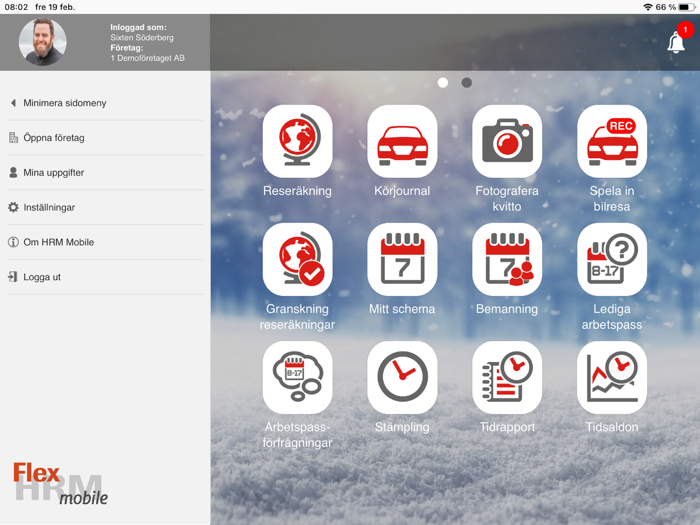
Task: Open Mina uppgifter in the sidebar
Action: coord(105,173)
